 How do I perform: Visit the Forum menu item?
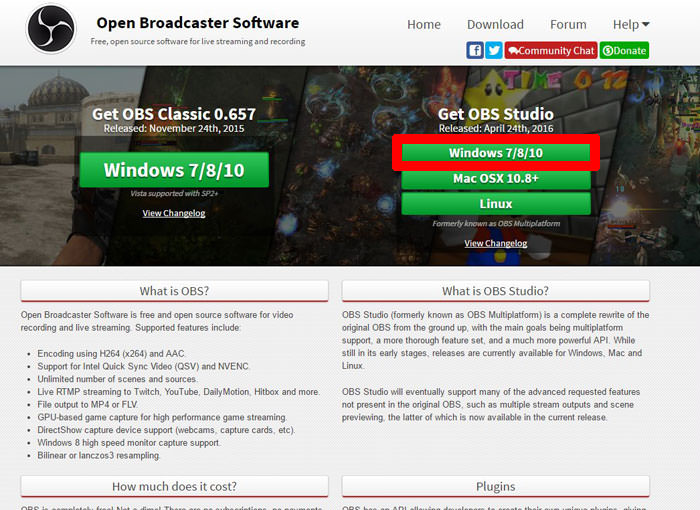pos(568,25)
